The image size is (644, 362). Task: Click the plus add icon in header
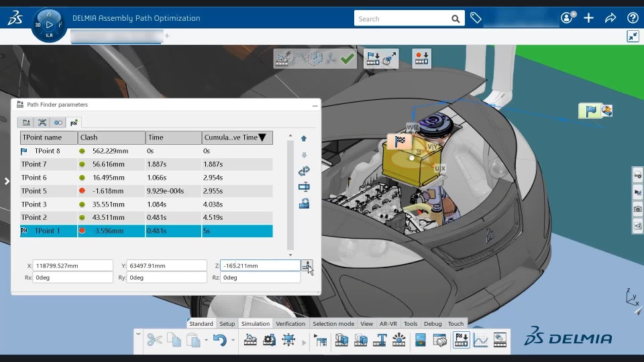(x=588, y=18)
